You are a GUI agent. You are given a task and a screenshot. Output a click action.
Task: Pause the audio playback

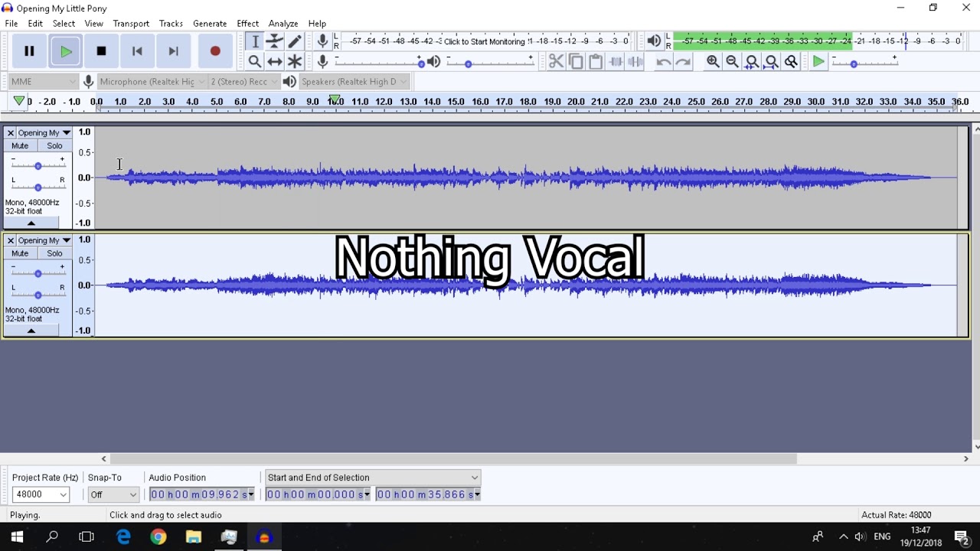coord(29,51)
